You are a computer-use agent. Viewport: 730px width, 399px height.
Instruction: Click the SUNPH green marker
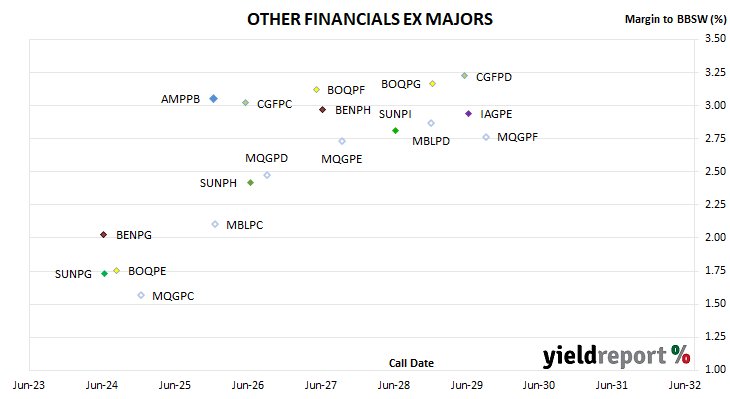point(250,183)
